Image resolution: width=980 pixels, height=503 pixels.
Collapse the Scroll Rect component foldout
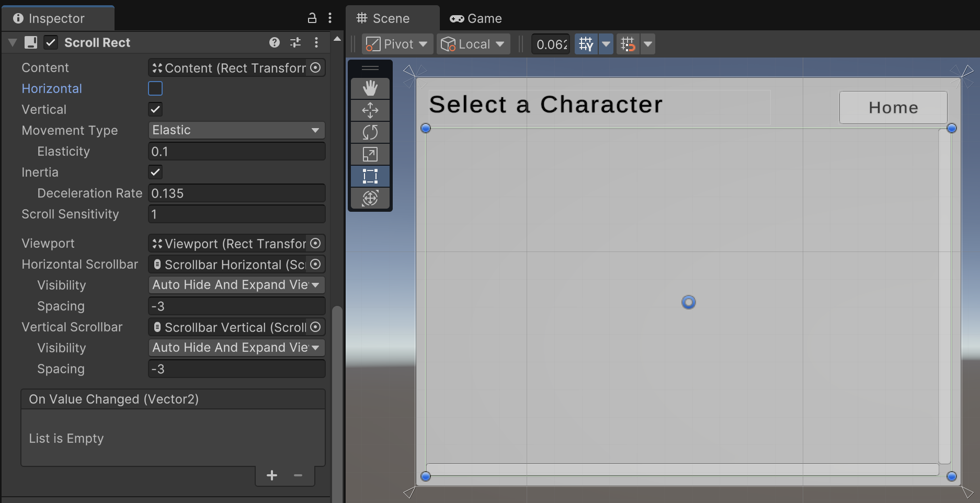pos(13,42)
